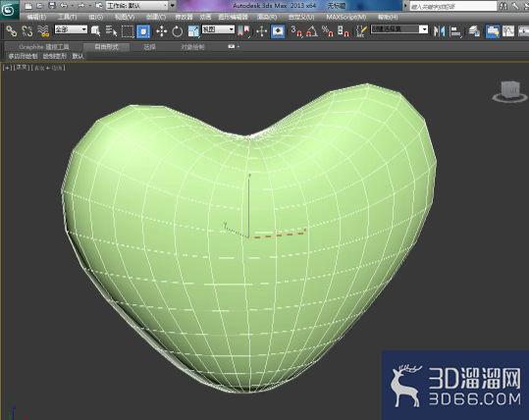This screenshot has height=420, width=529.
Task: Toggle the Spinner Snap button
Action: coord(344,31)
